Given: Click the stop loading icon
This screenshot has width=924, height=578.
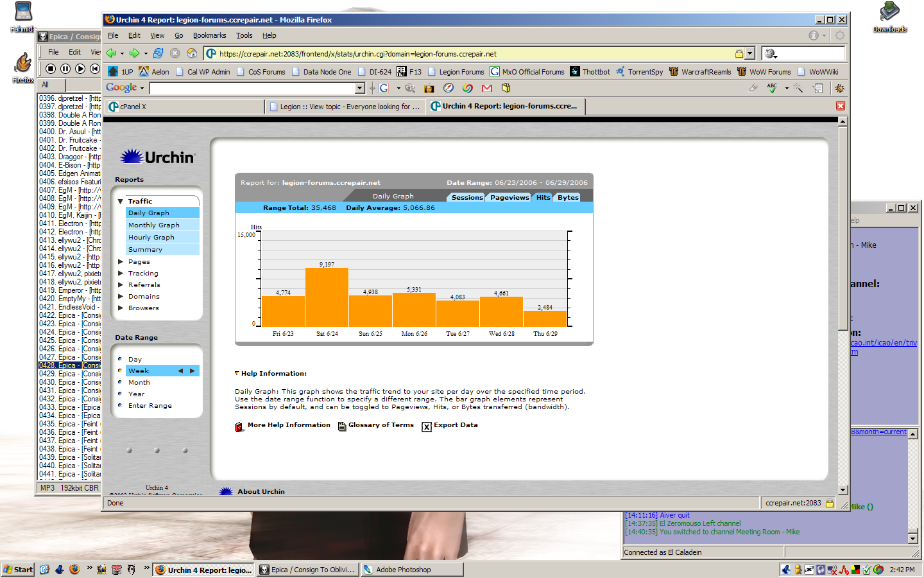Looking at the screenshot, I should pyautogui.click(x=175, y=53).
